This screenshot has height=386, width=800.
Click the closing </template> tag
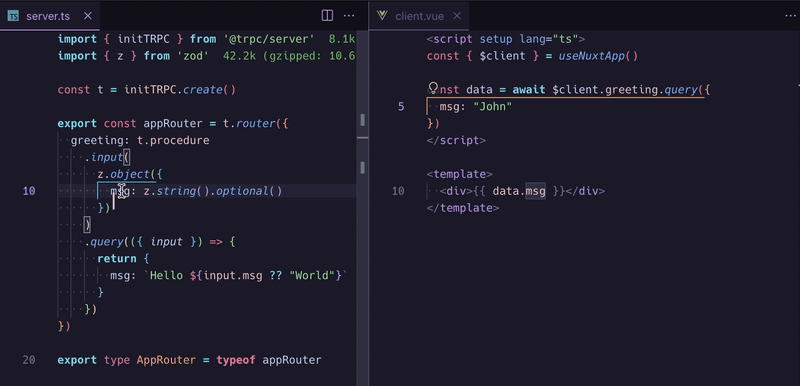[463, 208]
